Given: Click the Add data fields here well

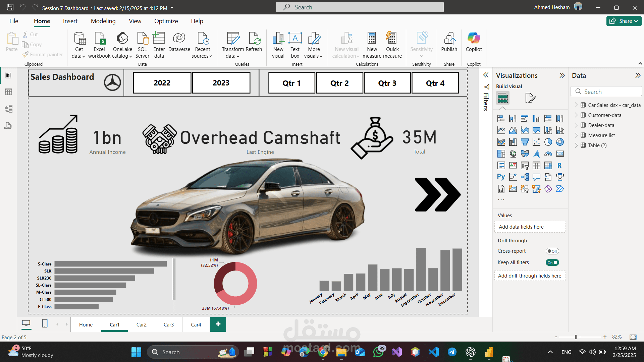Looking at the screenshot, I should pos(530,227).
